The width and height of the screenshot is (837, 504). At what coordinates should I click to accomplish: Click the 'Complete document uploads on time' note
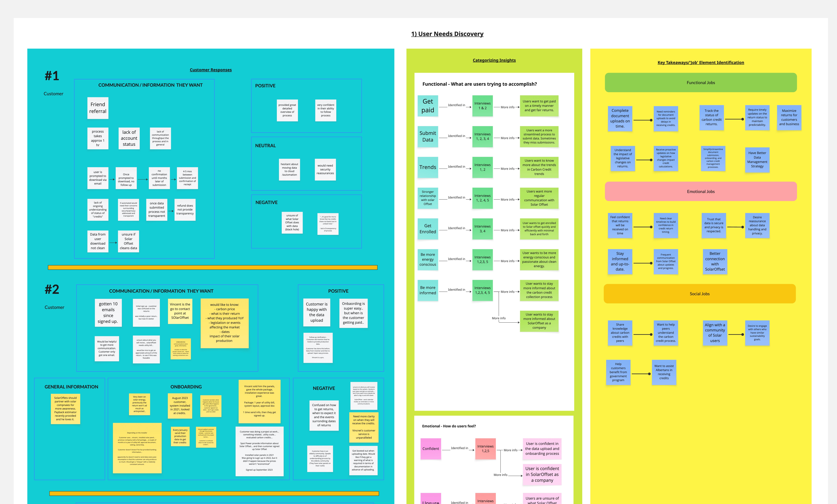(620, 118)
